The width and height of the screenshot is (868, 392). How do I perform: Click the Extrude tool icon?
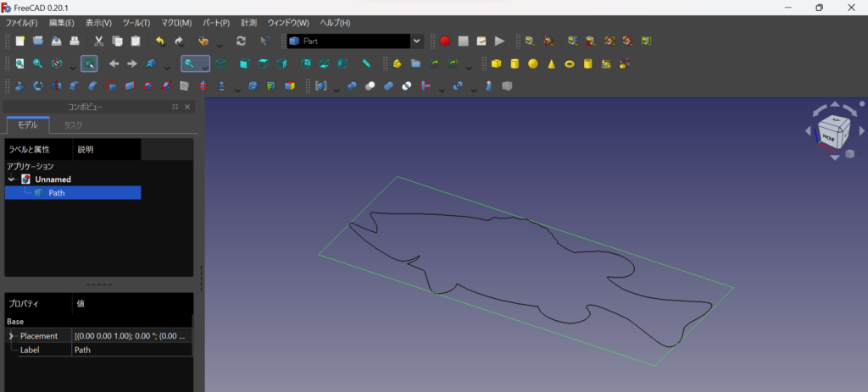[20, 86]
